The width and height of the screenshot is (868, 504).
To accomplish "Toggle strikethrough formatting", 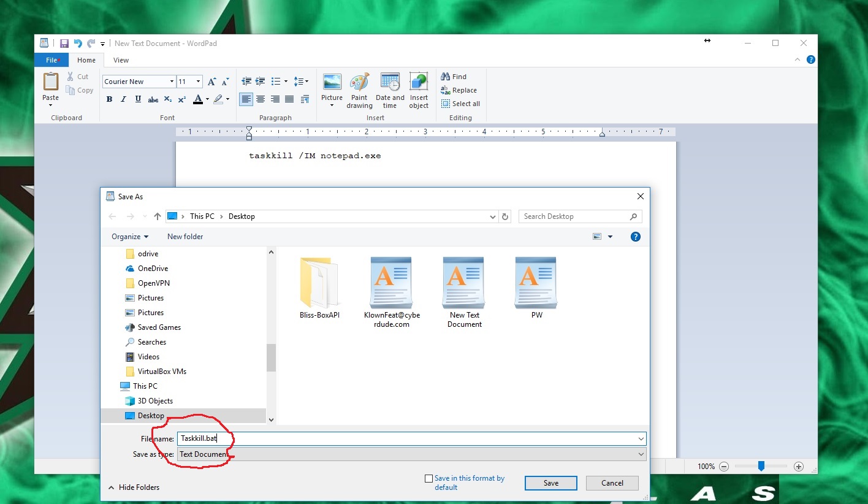I will click(153, 99).
